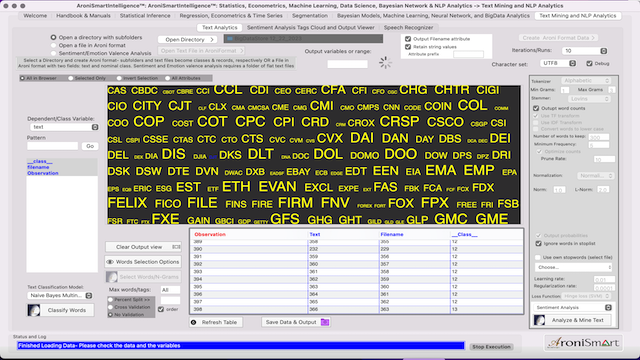This screenshot has height=360, width=640.
Task: Click the moon icon beside Classify Words
Action: pyautogui.click(x=33, y=310)
